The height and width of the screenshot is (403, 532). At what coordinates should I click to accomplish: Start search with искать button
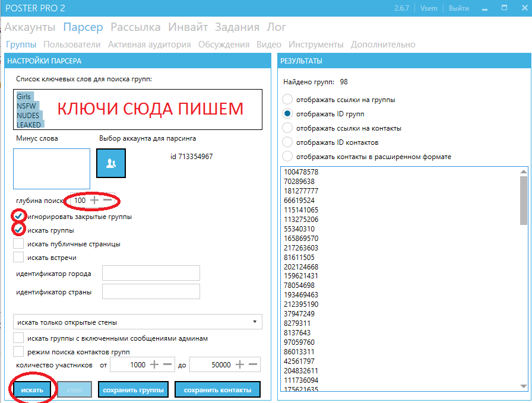[32, 390]
